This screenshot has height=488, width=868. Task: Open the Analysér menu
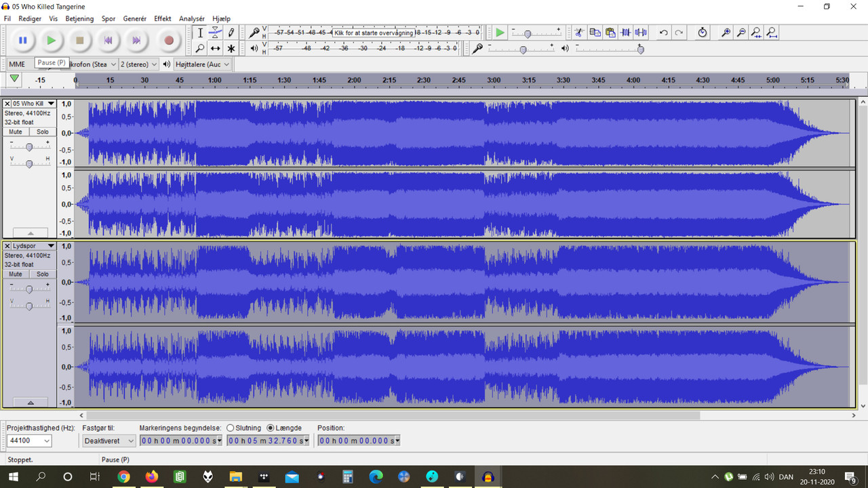(x=192, y=19)
